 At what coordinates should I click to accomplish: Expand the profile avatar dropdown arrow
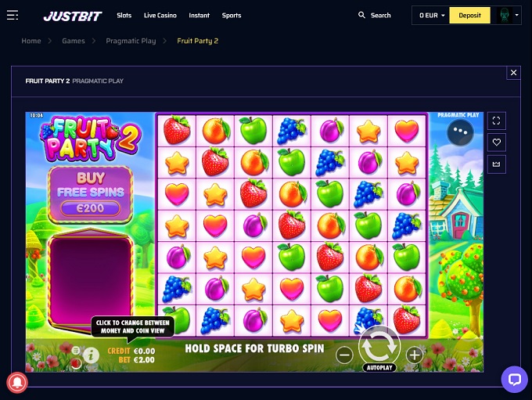516,16
